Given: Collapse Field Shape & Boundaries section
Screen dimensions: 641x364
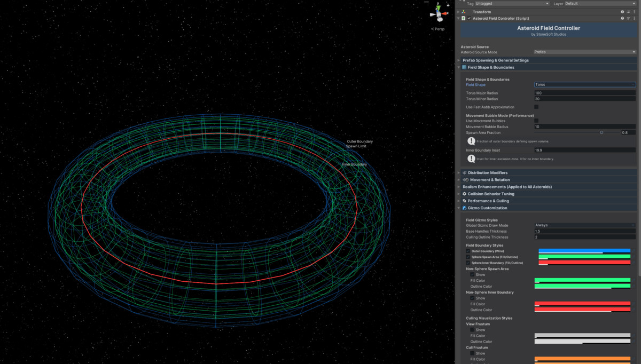Looking at the screenshot, I should tap(459, 68).
